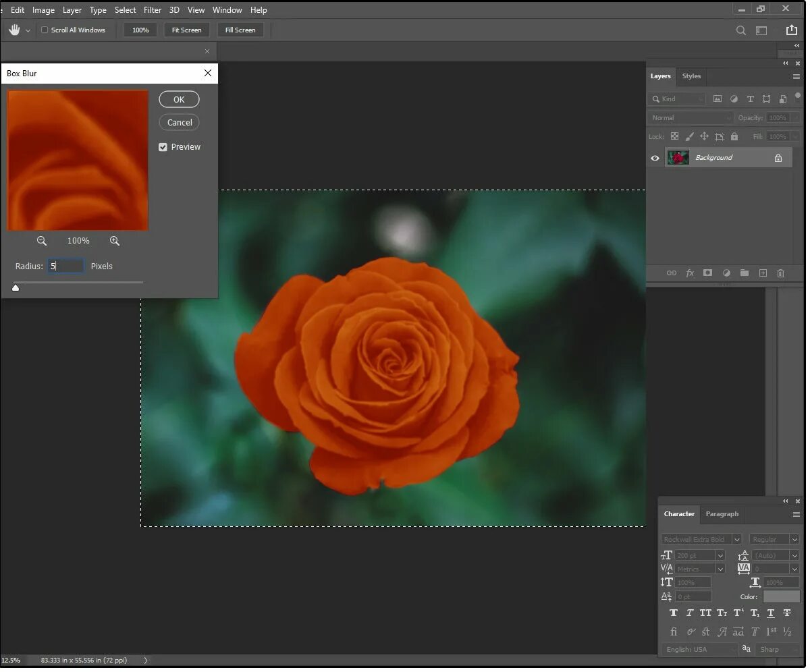Open the Filter menu
Screen dimensions: 810x672
pyautogui.click(x=153, y=10)
